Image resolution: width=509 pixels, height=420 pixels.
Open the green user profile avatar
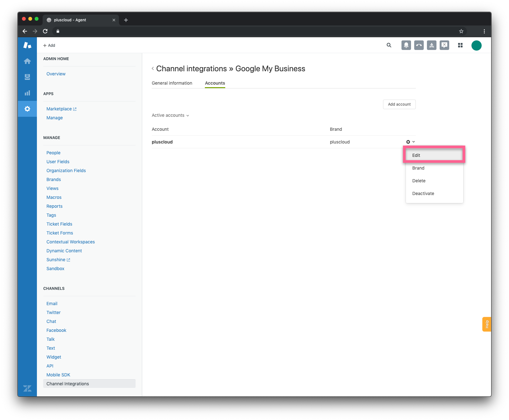[477, 45]
